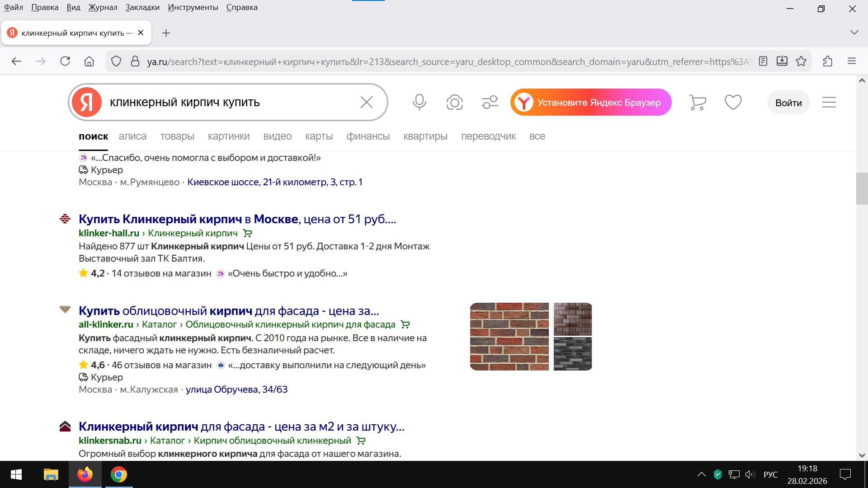Click the red brick wall thumbnail
The width and height of the screenshot is (868, 488).
coord(509,337)
